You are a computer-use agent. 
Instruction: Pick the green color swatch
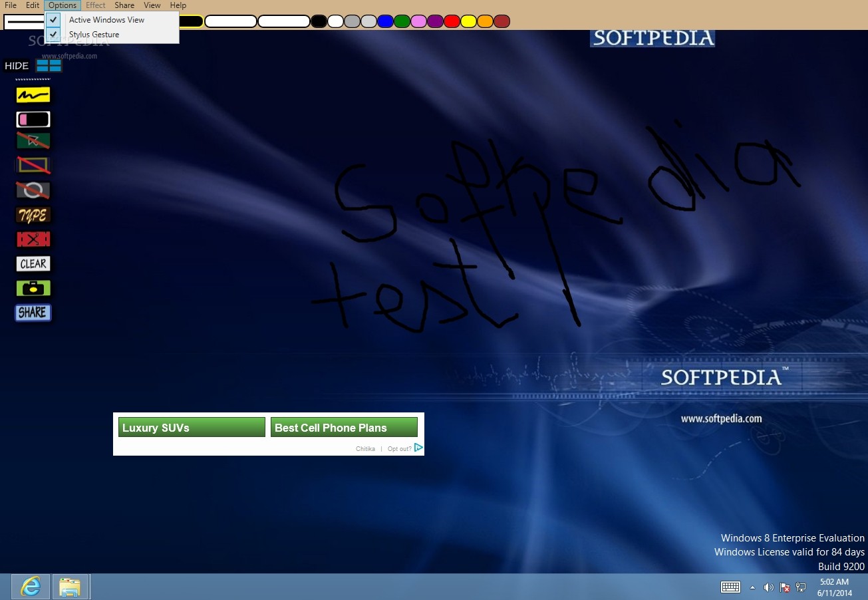pos(402,21)
